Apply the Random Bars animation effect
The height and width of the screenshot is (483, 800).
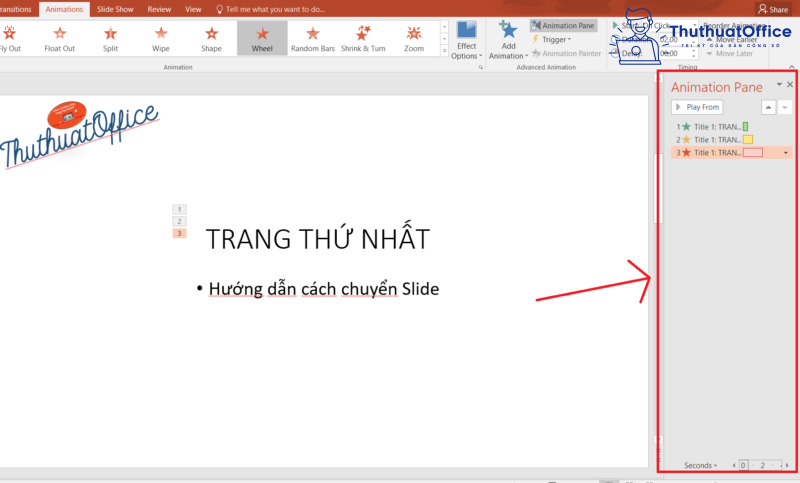(x=313, y=39)
